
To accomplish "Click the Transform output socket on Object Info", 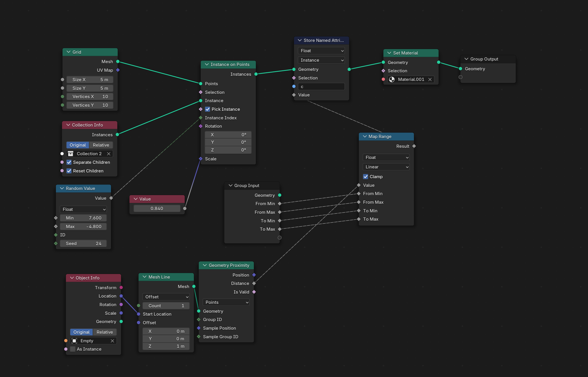I will point(121,287).
